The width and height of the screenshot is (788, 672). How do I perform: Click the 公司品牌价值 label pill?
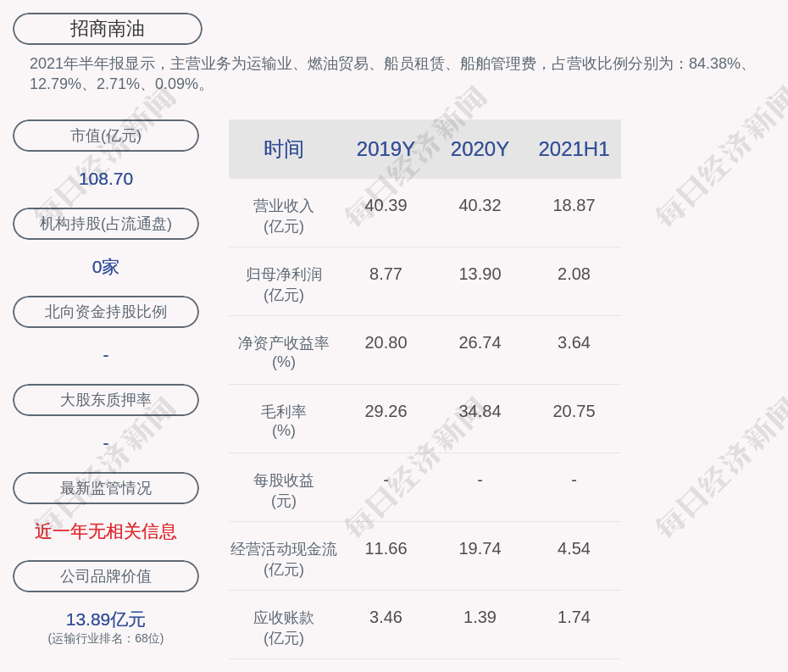pyautogui.click(x=106, y=576)
